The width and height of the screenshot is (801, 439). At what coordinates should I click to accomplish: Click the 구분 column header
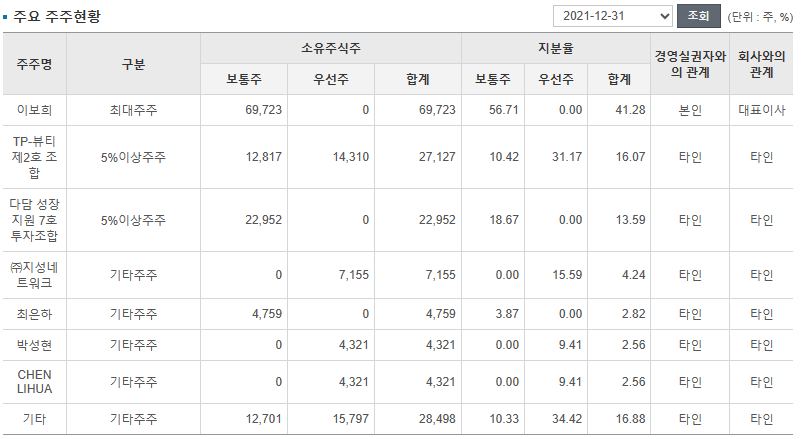133,64
